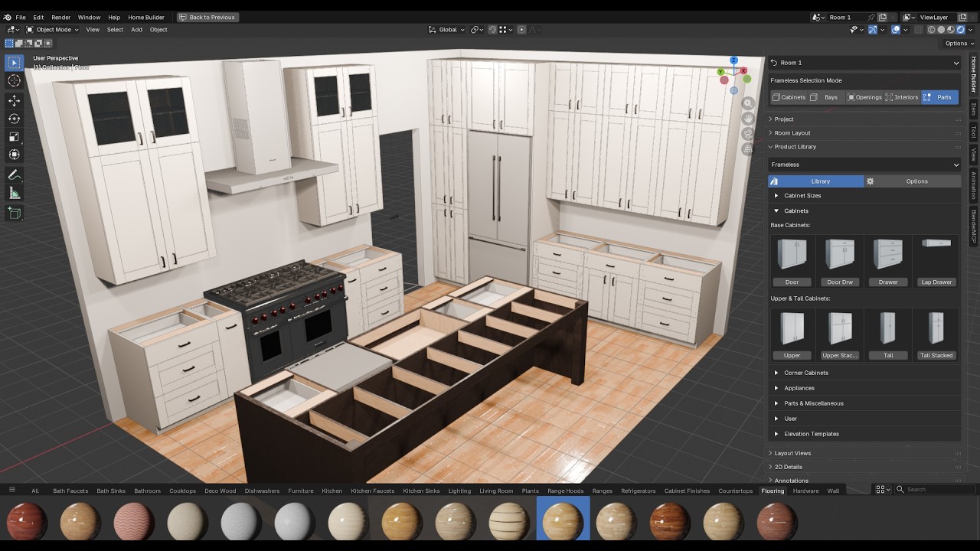Open the Object Mode dropdown

click(53, 30)
